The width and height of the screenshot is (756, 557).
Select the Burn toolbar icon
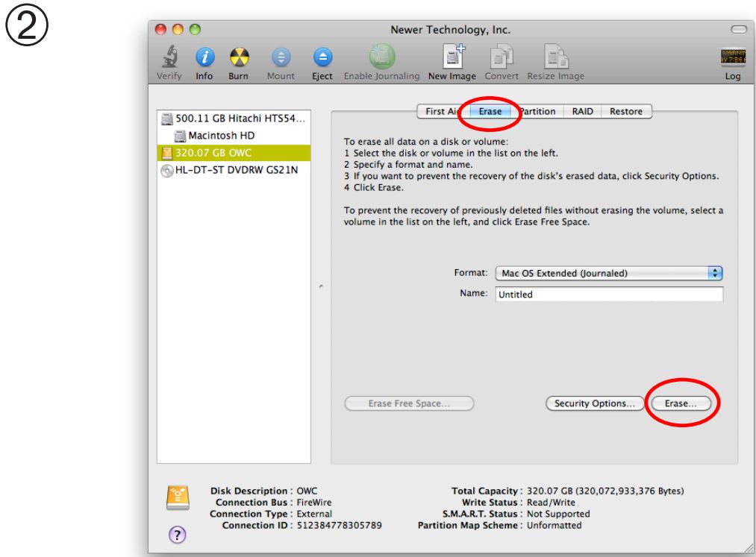[x=240, y=60]
